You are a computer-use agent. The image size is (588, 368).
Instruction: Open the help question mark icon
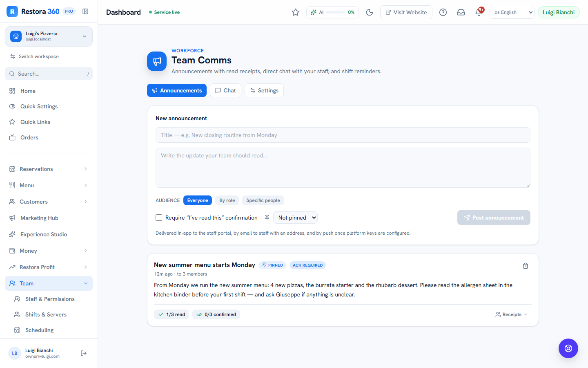point(443,12)
